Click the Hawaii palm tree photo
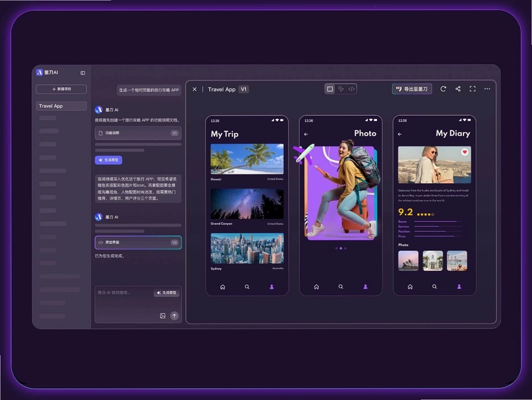Image resolution: width=532 pixels, height=400 pixels. [x=247, y=159]
